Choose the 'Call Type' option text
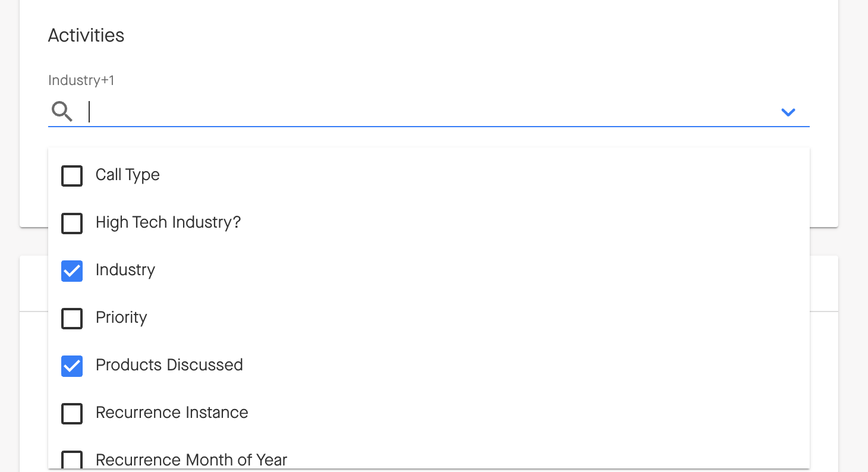The image size is (868, 472). click(127, 175)
